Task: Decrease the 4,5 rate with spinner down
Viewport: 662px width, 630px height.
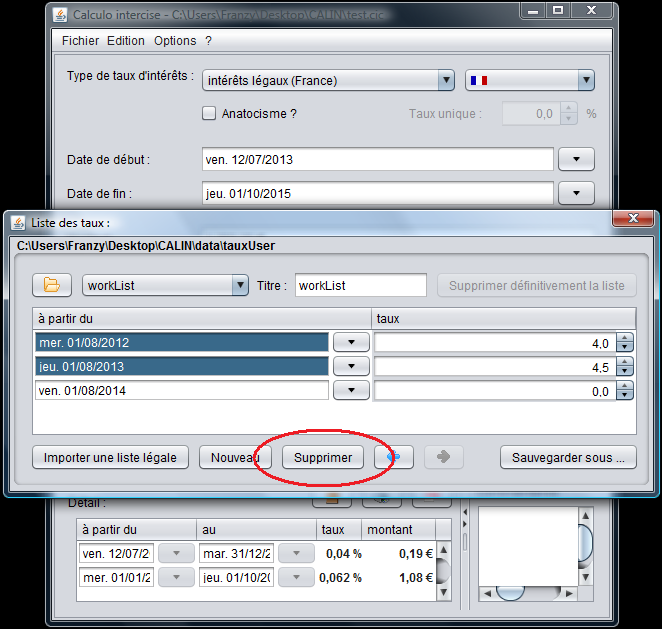Action: tap(624, 371)
